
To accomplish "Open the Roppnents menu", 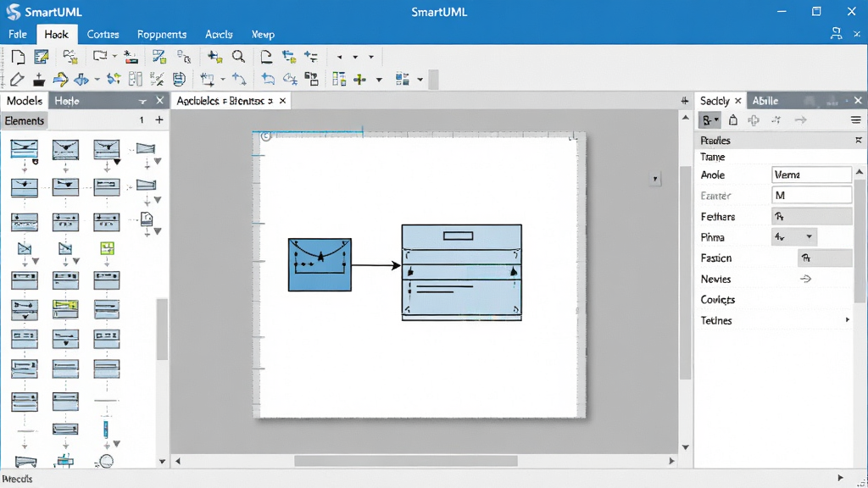I will [162, 34].
